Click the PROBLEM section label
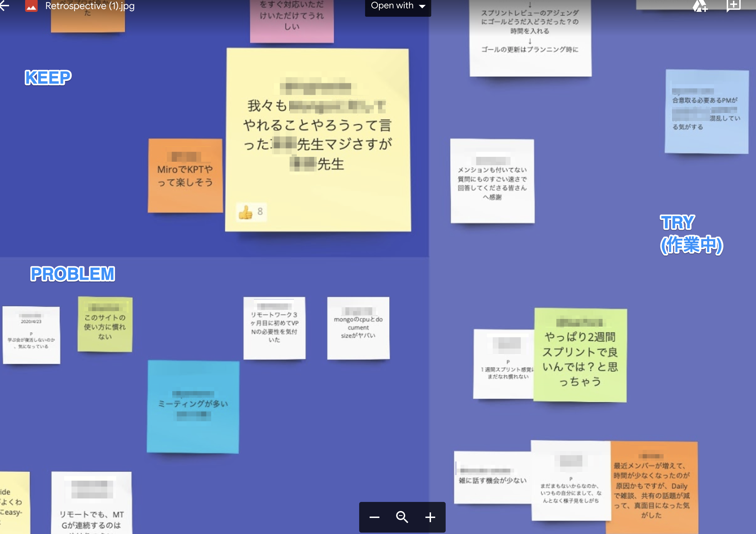Viewport: 756px width, 534px height. (x=73, y=274)
